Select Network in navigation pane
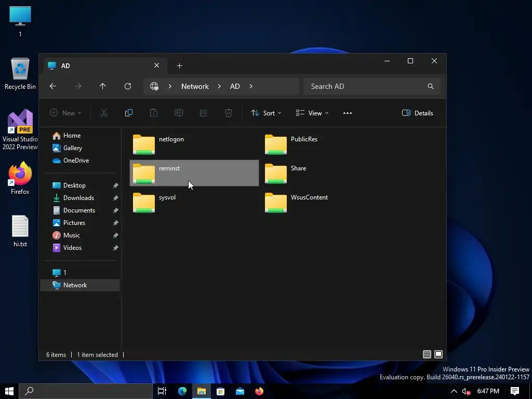Screen dimensions: 532x399 tap(80, 285)
